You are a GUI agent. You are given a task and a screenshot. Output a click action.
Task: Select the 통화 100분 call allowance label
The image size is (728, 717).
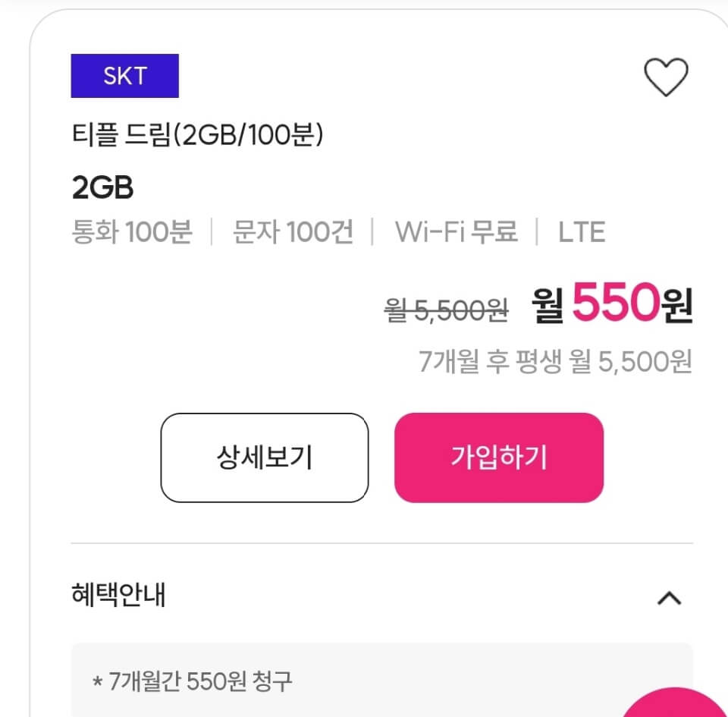coord(132,231)
